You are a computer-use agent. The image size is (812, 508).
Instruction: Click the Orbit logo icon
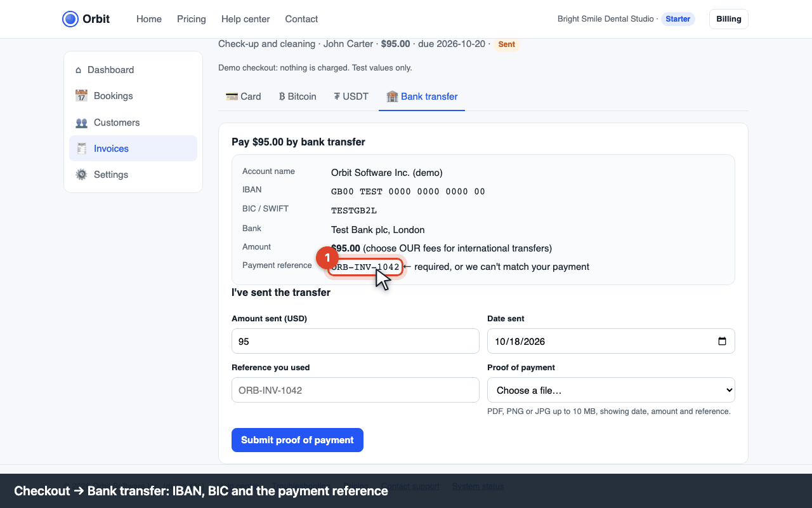[70, 19]
